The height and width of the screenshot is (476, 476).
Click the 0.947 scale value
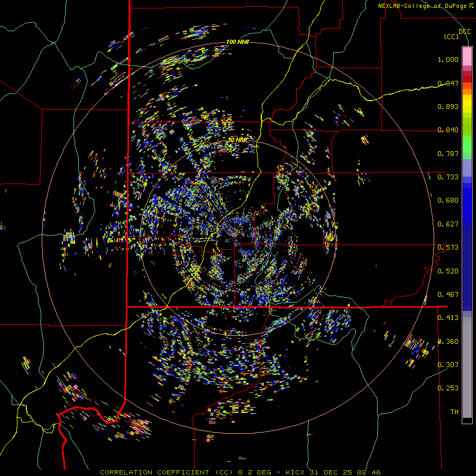(x=448, y=83)
